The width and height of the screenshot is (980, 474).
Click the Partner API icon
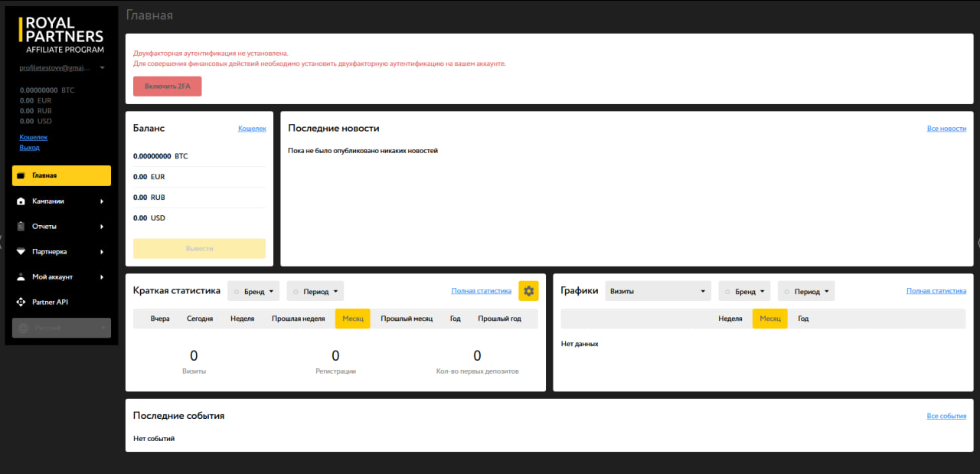21,302
